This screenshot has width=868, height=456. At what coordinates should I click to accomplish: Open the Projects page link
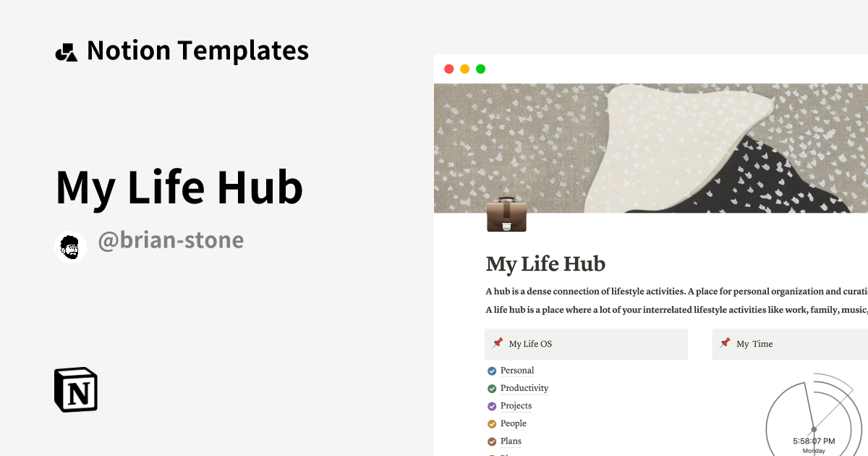click(517, 405)
